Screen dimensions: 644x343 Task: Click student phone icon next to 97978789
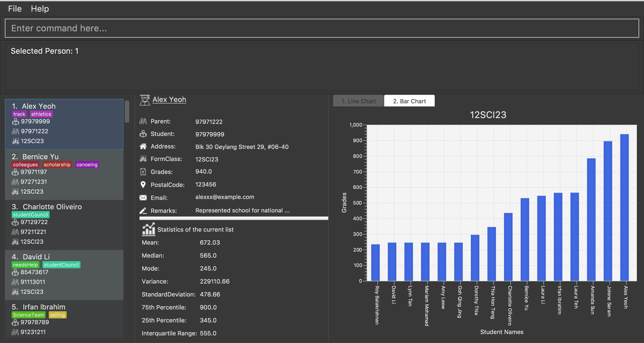[x=15, y=322]
